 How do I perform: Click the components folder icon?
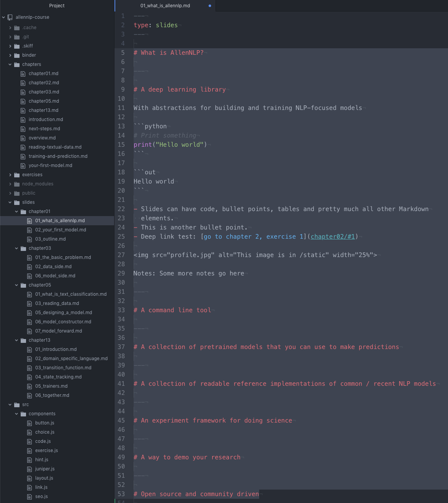tap(23, 414)
